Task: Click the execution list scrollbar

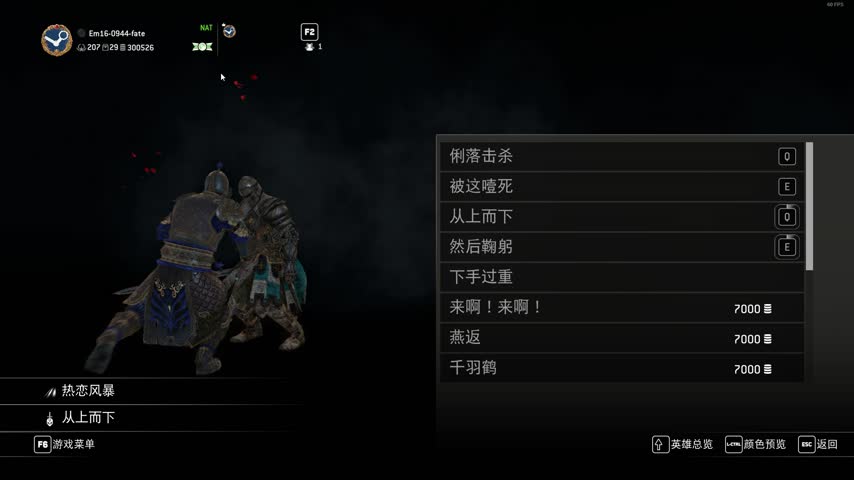Action: click(809, 206)
